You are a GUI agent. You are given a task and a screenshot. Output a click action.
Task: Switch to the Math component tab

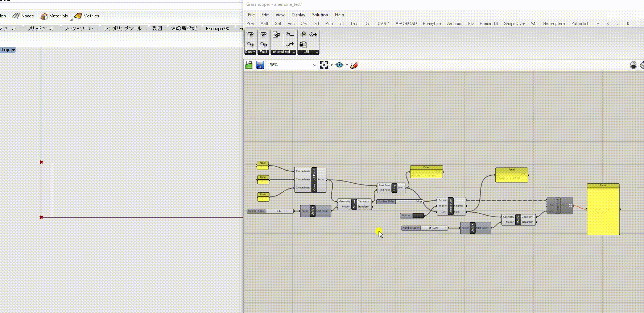pyautogui.click(x=265, y=24)
